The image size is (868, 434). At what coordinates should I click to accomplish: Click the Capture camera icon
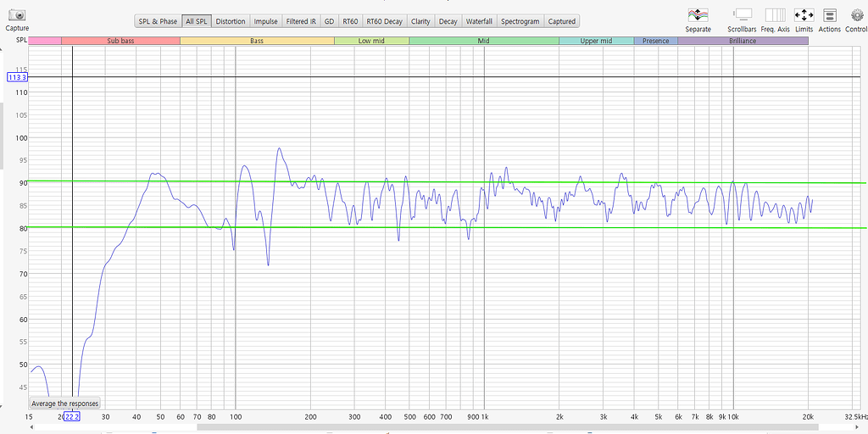[x=17, y=15]
